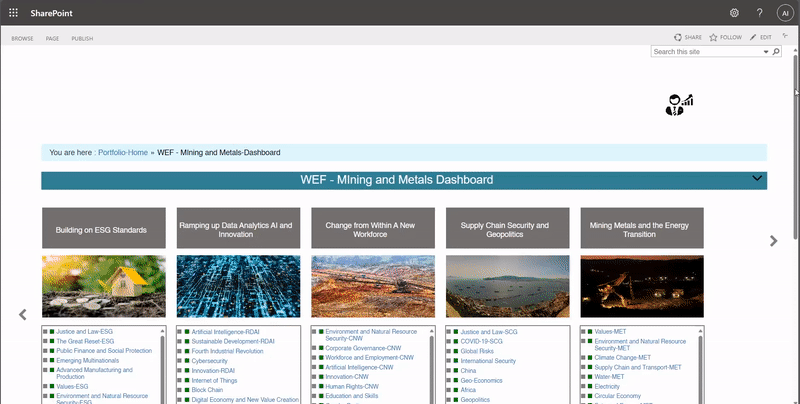Click inside the Search this site box
The height and width of the screenshot is (404, 800).
(x=707, y=52)
